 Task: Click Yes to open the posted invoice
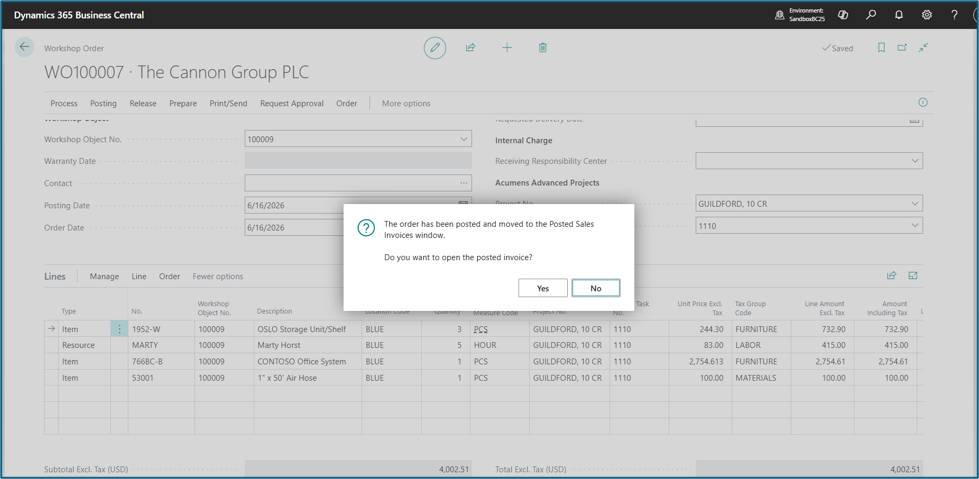(543, 288)
